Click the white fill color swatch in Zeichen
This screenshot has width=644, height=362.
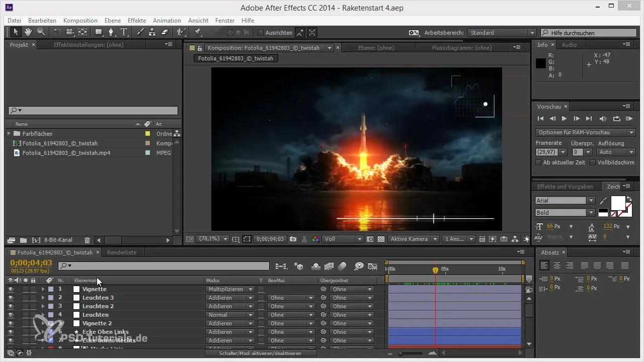[x=618, y=203]
